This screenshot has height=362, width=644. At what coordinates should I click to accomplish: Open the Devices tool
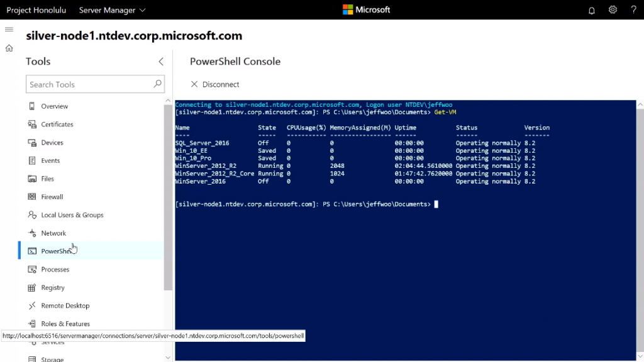52,143
